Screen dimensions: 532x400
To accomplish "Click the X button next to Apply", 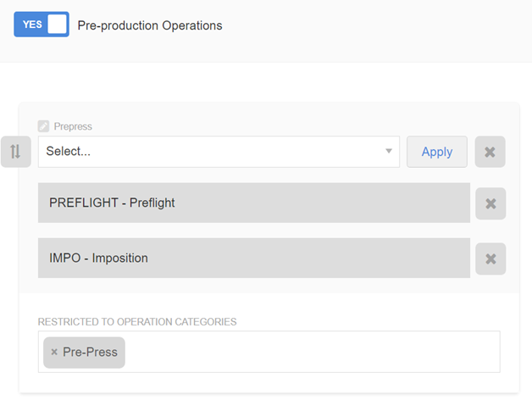I will [490, 152].
